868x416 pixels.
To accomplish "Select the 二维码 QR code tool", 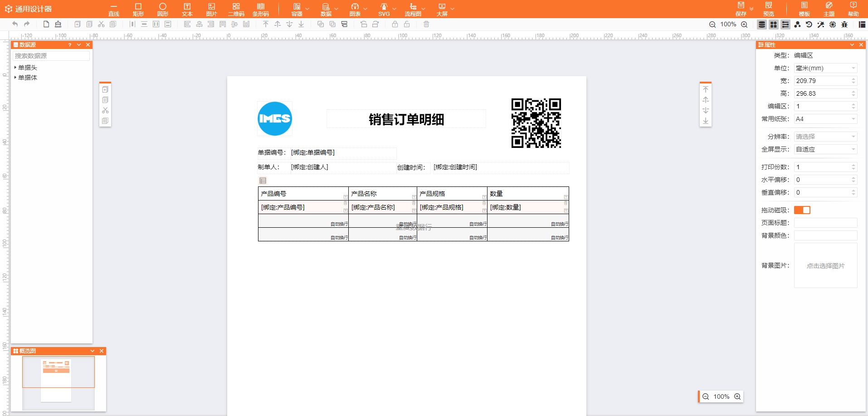I will 236,9.
